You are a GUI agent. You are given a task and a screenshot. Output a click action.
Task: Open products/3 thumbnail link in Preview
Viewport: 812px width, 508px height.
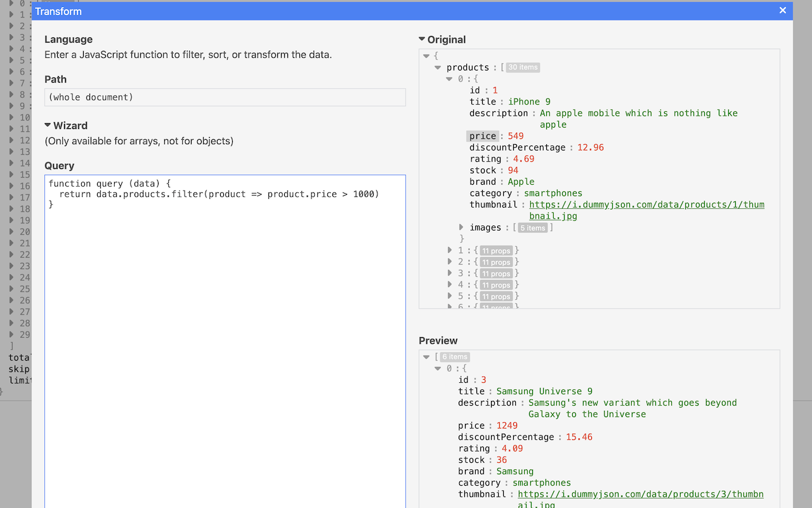(x=641, y=500)
